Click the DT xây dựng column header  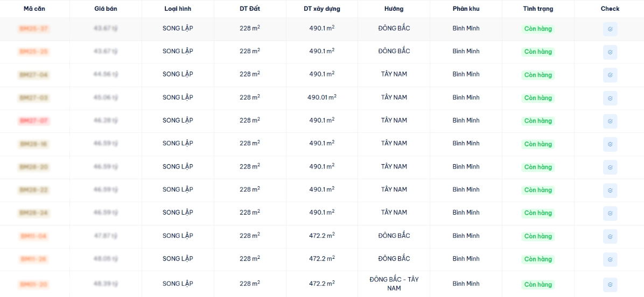[x=321, y=9]
